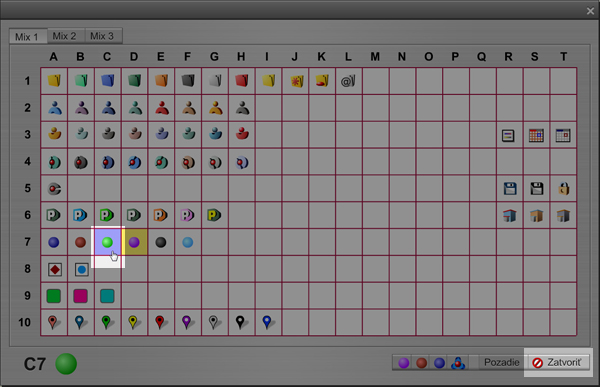This screenshot has width=600, height=387.
Task: Select the blue floppy disk in R5
Action: 510,188
